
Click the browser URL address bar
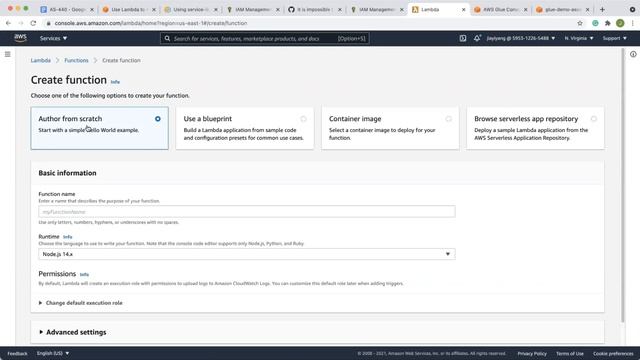[x=310, y=23]
